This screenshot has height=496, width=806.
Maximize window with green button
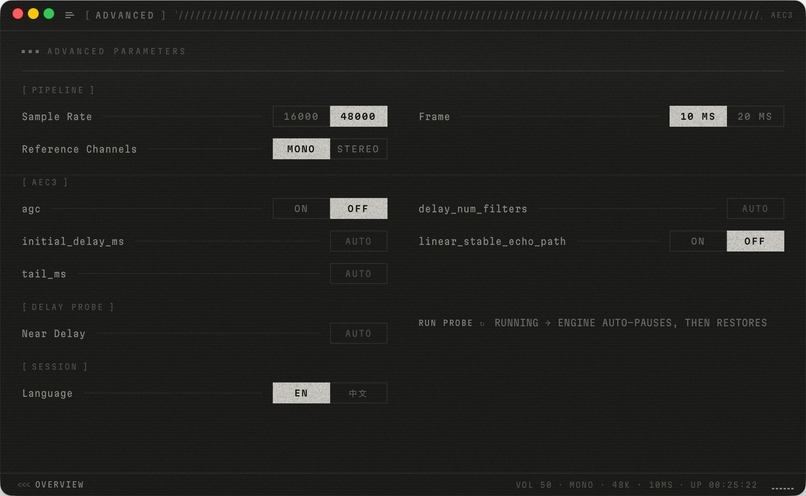click(x=49, y=14)
